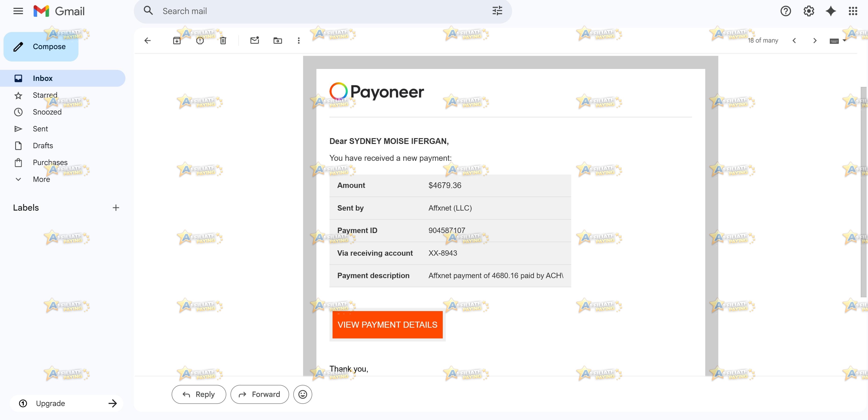868x420 pixels.
Task: Open the More options three-dot menu
Action: (x=298, y=40)
